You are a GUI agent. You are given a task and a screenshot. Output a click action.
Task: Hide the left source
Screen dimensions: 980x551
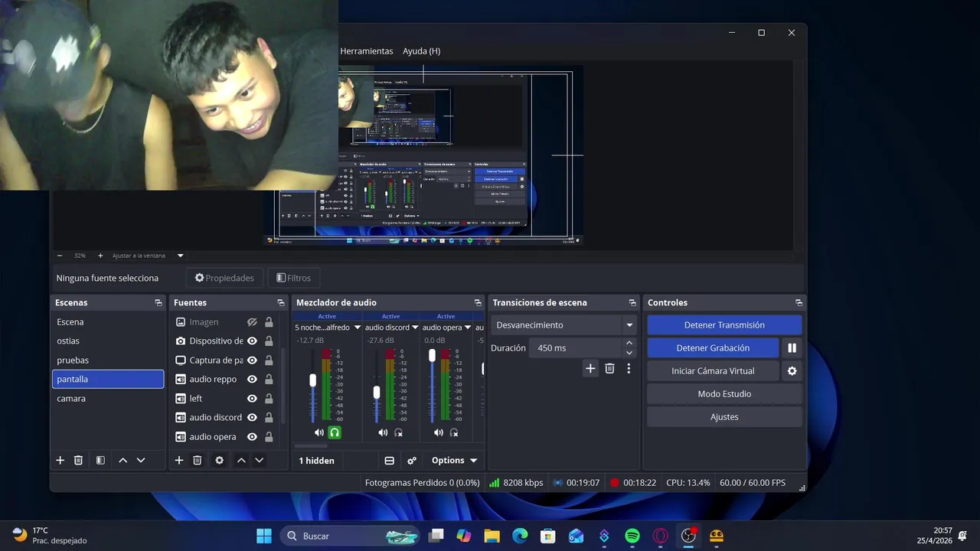tap(252, 398)
